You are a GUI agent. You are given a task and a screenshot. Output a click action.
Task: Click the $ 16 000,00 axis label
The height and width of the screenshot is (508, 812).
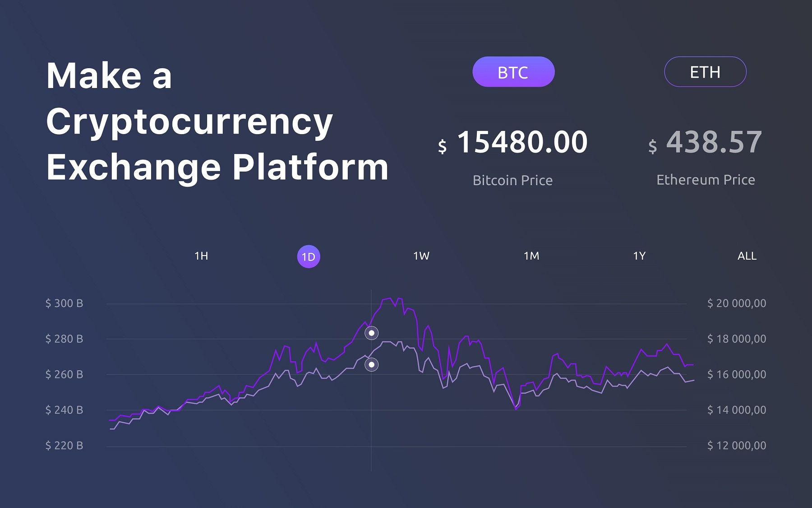pos(736,374)
